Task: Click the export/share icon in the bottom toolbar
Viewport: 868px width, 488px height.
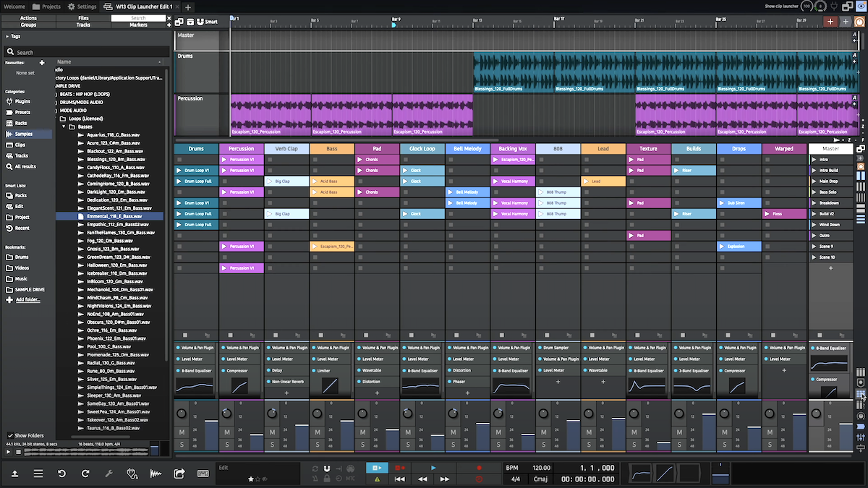Action: (178, 473)
